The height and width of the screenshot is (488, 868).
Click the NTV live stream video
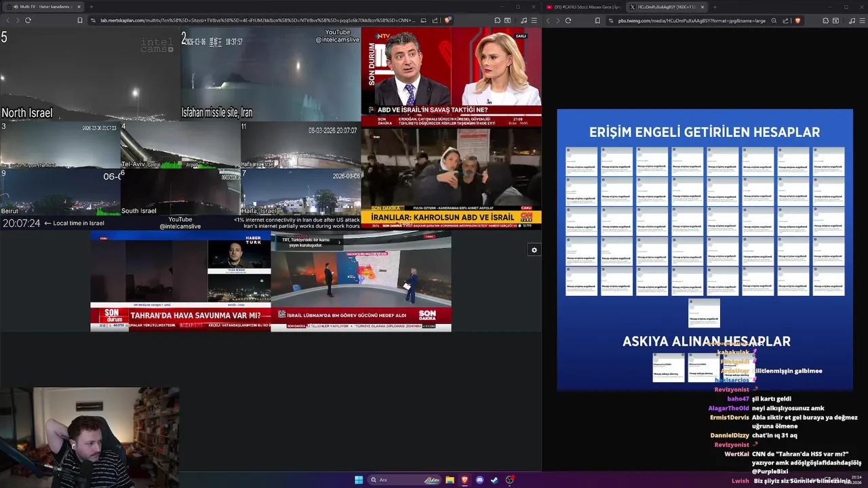(451, 77)
